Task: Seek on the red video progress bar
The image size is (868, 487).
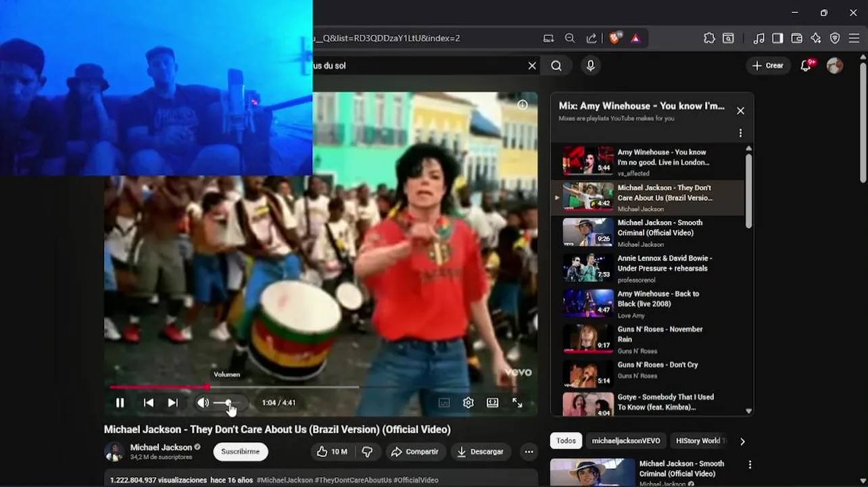Action: (x=234, y=387)
